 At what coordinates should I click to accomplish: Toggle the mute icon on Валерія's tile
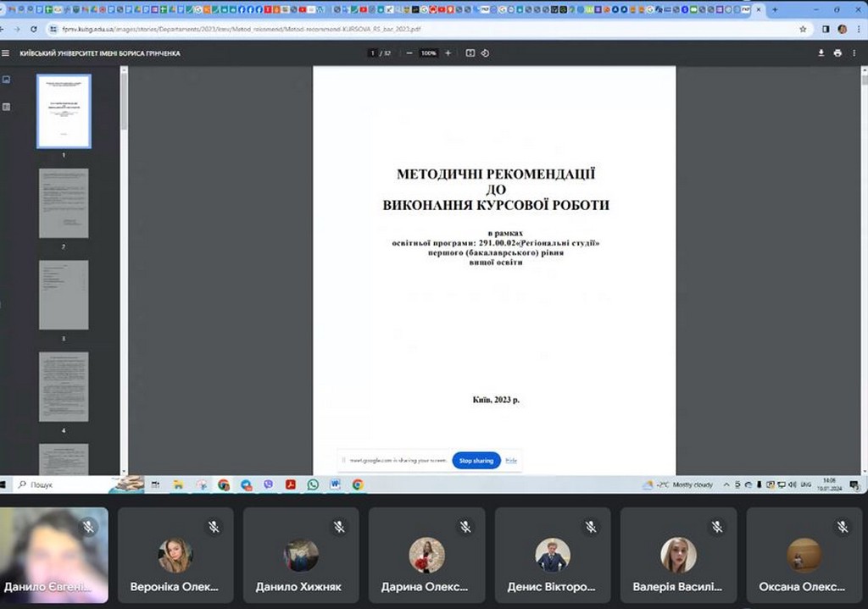[716, 526]
